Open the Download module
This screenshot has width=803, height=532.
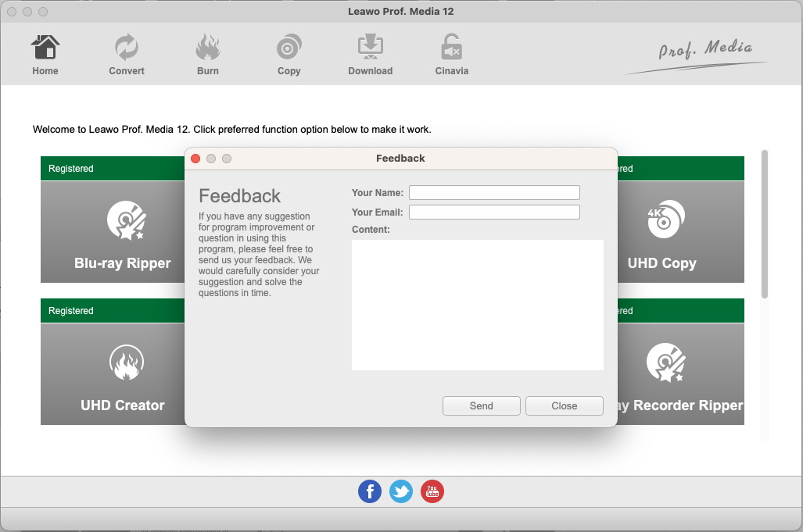[x=371, y=55]
